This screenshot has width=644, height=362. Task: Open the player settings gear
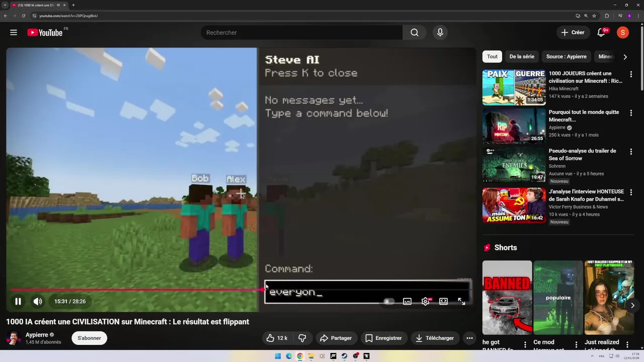click(x=426, y=301)
